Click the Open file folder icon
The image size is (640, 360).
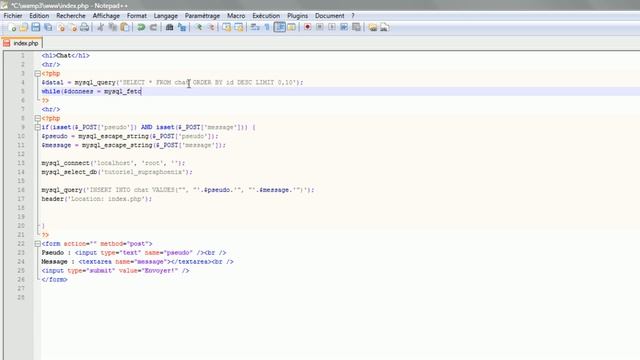click(24, 27)
